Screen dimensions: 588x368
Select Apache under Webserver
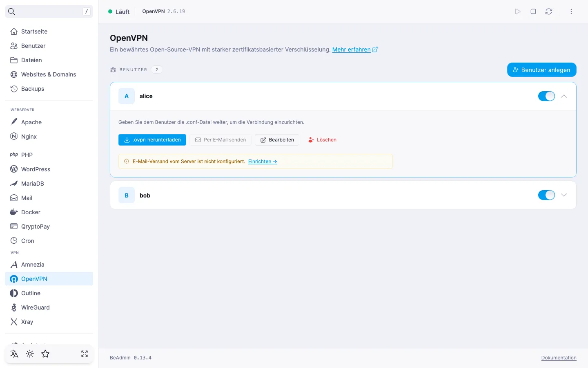pos(49,122)
